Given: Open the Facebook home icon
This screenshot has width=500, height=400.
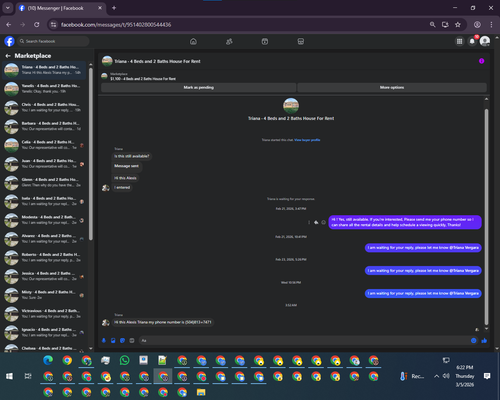Looking at the screenshot, I should [193, 41].
